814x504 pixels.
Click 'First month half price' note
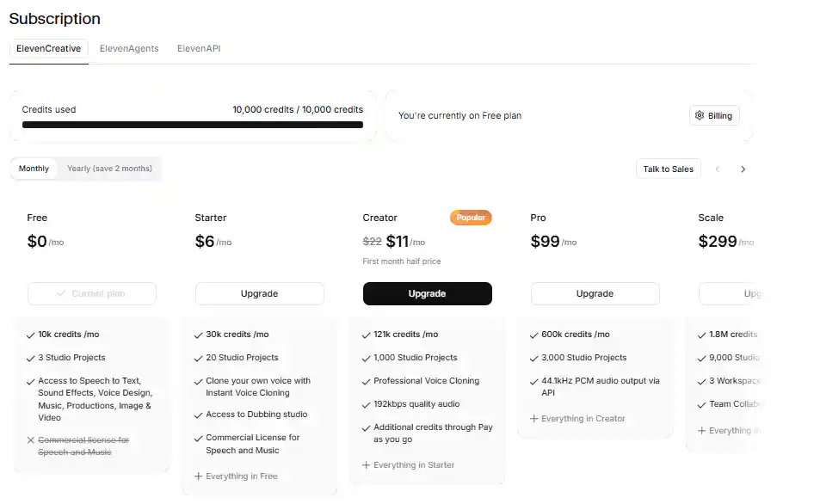[x=402, y=261]
